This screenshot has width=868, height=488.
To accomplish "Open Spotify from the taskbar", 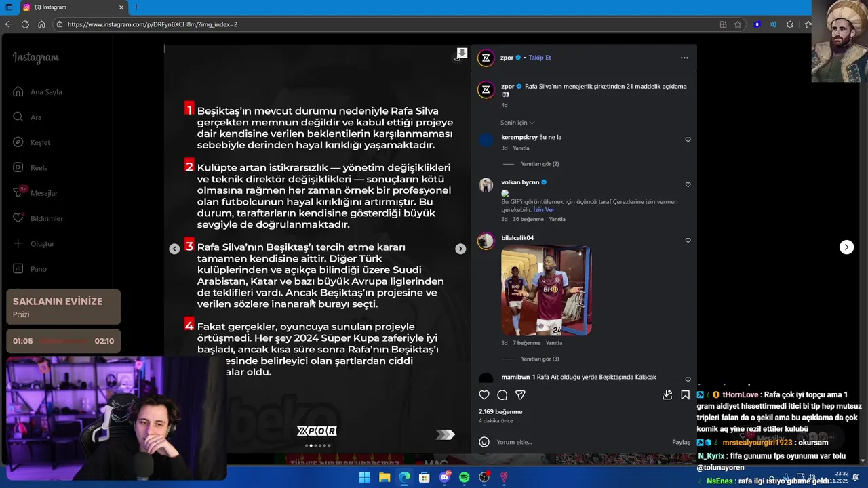I will click(465, 477).
